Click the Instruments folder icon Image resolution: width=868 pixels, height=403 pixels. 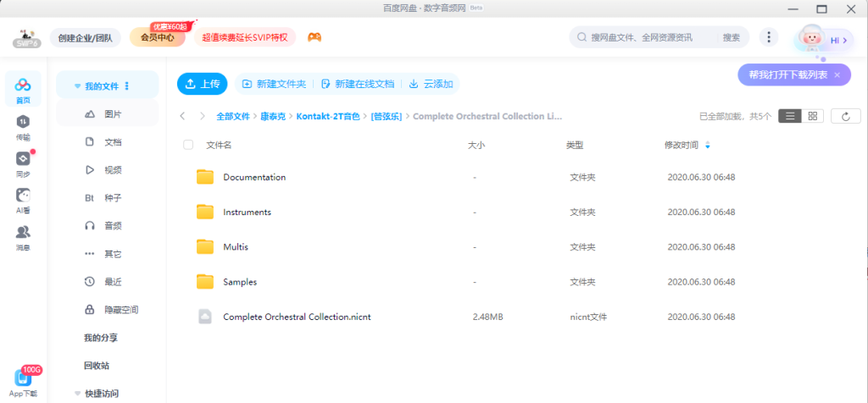click(x=205, y=212)
